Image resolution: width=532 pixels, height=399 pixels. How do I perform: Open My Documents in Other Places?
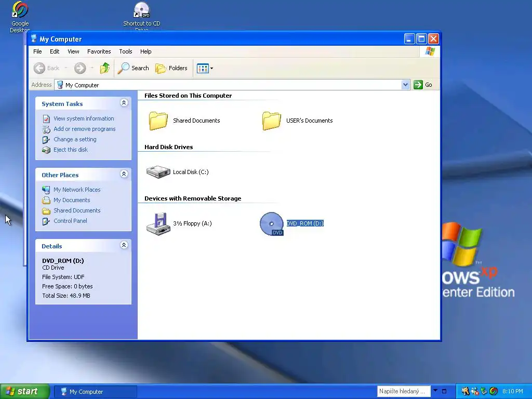click(72, 200)
